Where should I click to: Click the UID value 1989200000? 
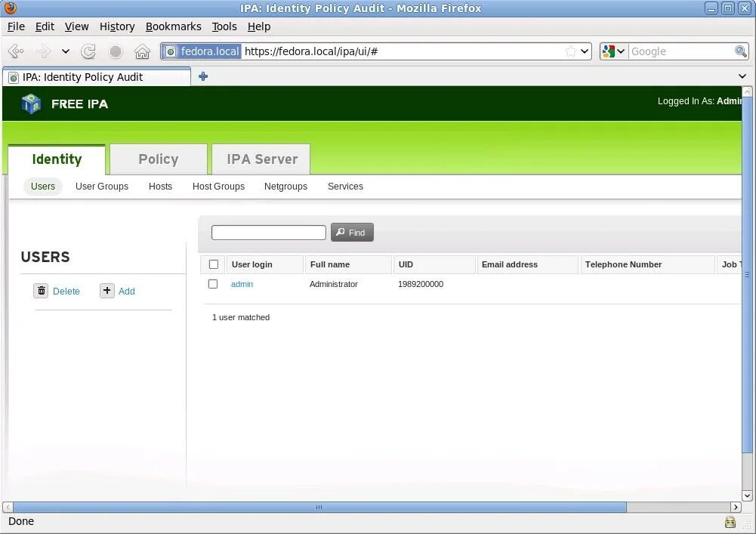pyautogui.click(x=421, y=284)
